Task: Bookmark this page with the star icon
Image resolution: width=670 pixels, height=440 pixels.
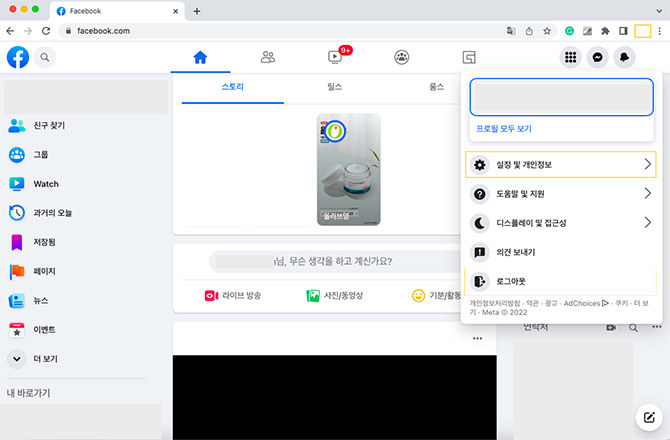Action: point(547,31)
